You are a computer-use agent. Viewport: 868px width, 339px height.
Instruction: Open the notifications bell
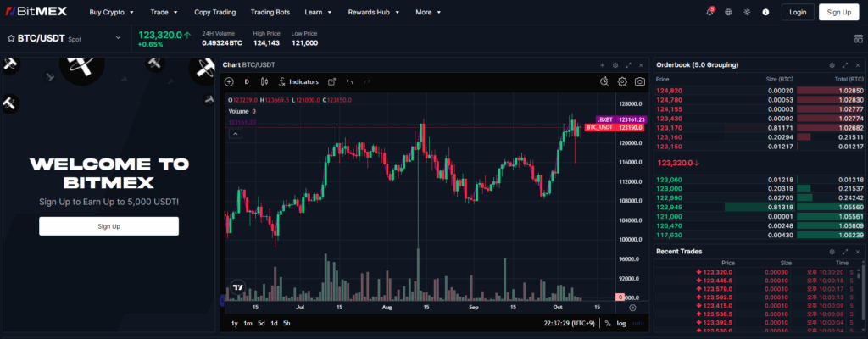(x=709, y=13)
